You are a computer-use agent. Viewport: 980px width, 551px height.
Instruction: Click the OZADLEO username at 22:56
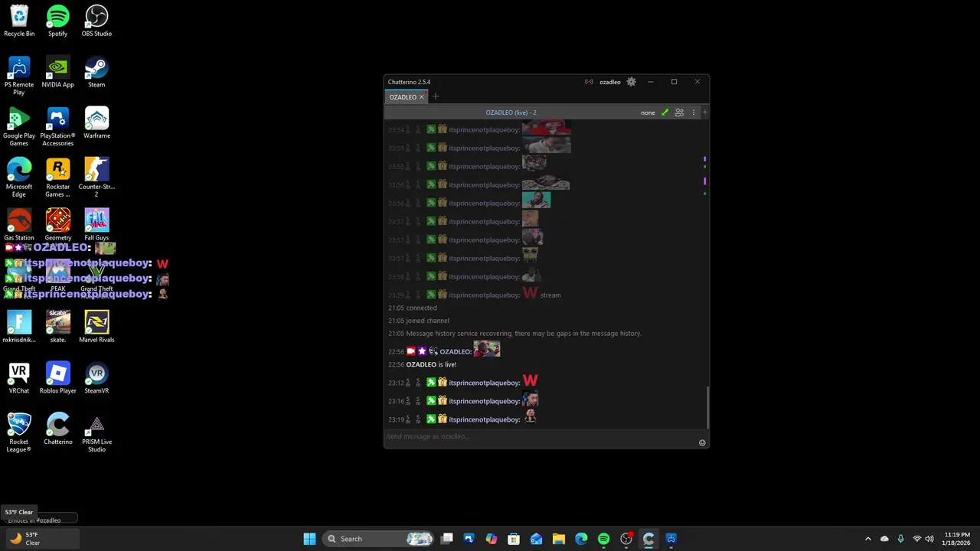click(456, 352)
